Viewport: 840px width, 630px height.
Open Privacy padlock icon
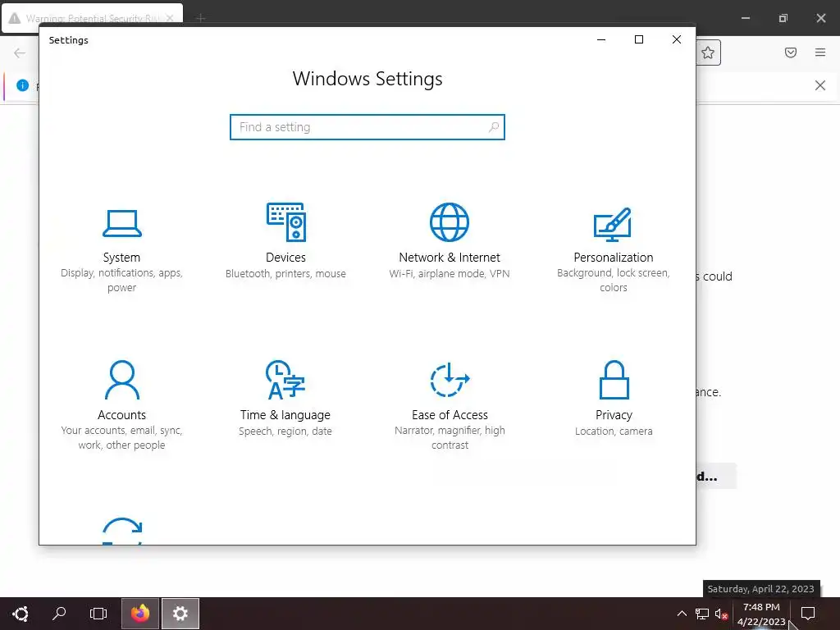tap(614, 380)
